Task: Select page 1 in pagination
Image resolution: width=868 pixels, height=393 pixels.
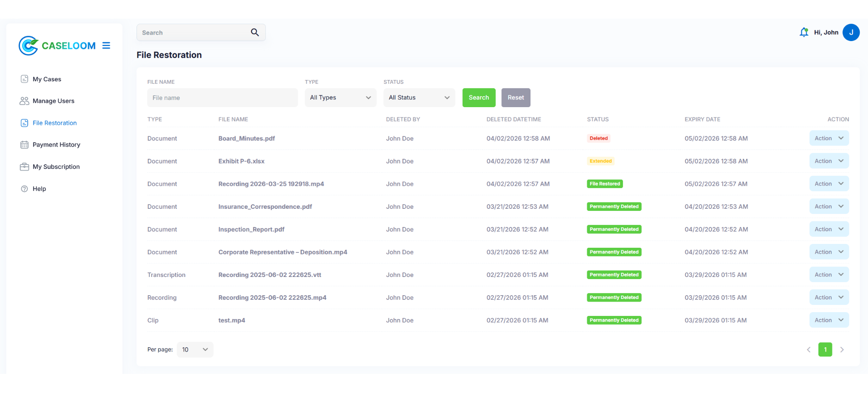Action: click(x=825, y=350)
